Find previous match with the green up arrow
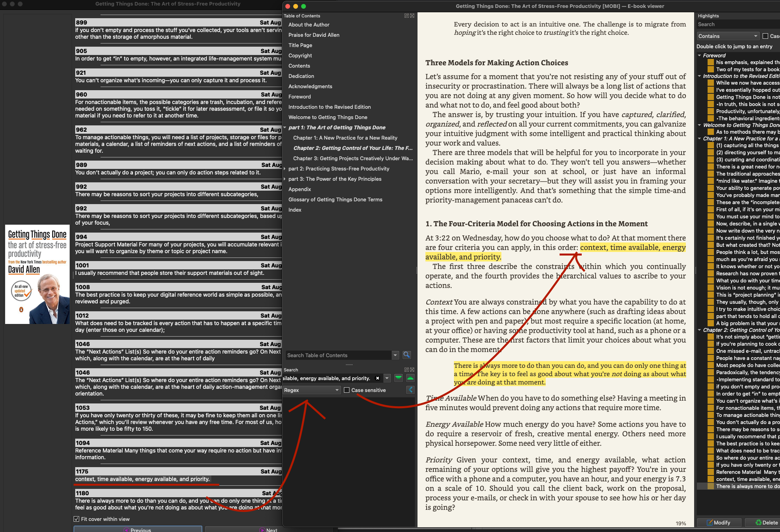Screen dimensions: 780x532 tap(410, 378)
